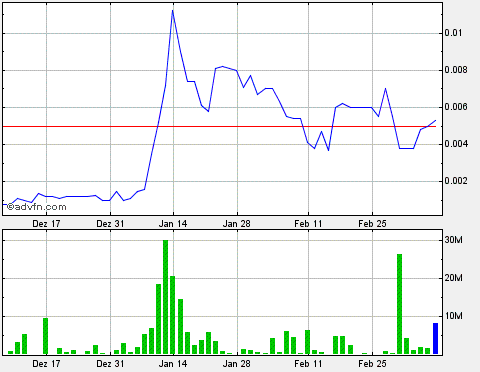Screen dimensions: 480x372
Task: Select the tallest green volume bar reaching 30M
Action: pos(165,297)
